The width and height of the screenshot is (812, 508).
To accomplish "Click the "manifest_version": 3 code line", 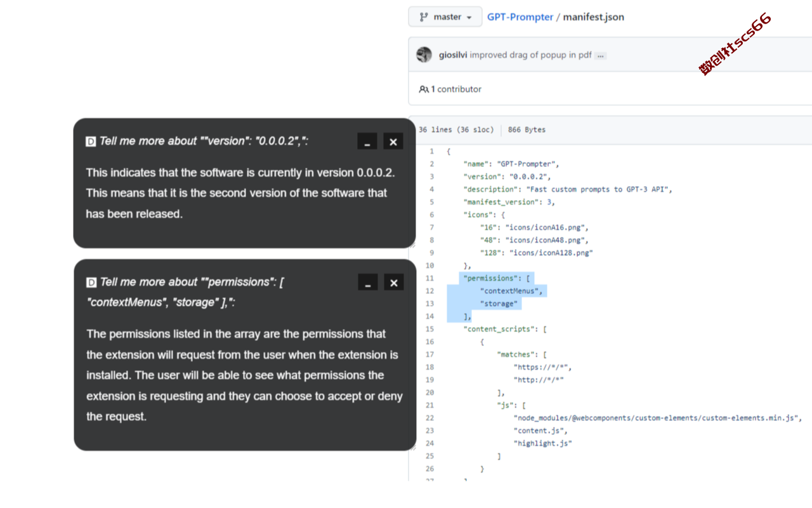I will (509, 202).
